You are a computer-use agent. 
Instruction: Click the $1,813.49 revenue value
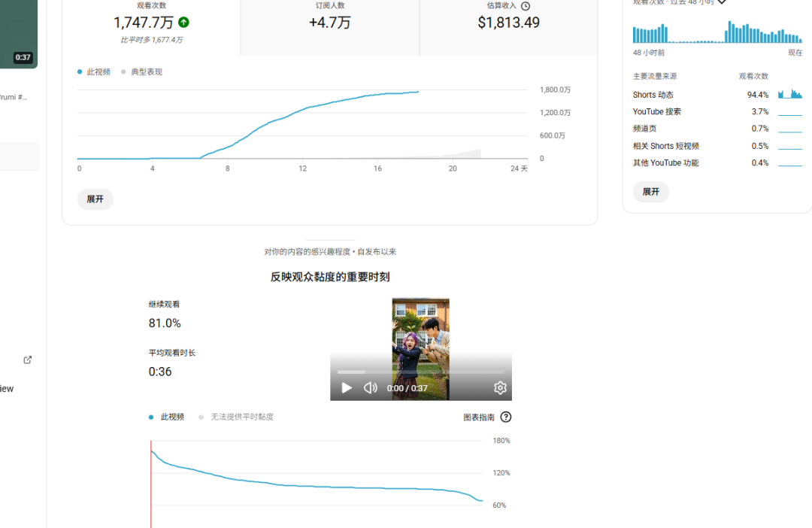(x=508, y=23)
